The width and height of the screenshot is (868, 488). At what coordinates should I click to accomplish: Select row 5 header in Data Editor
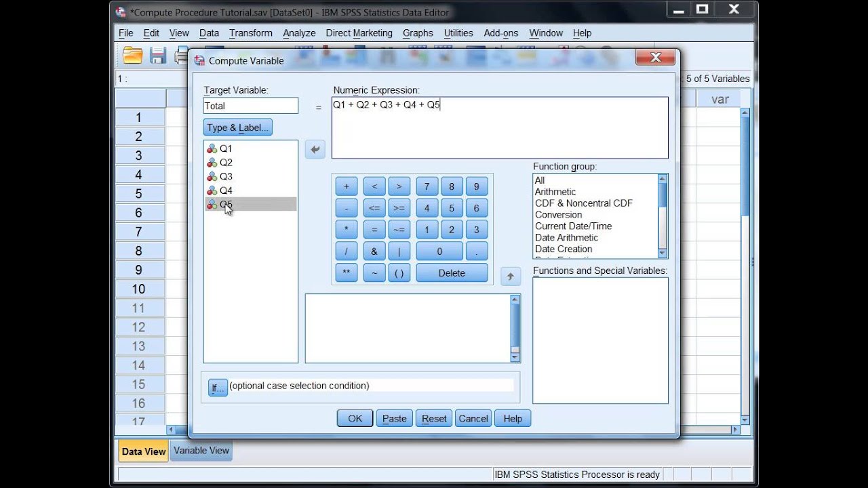tap(139, 194)
